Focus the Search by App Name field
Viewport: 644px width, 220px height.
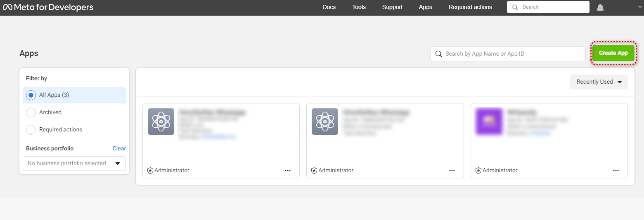[512, 54]
